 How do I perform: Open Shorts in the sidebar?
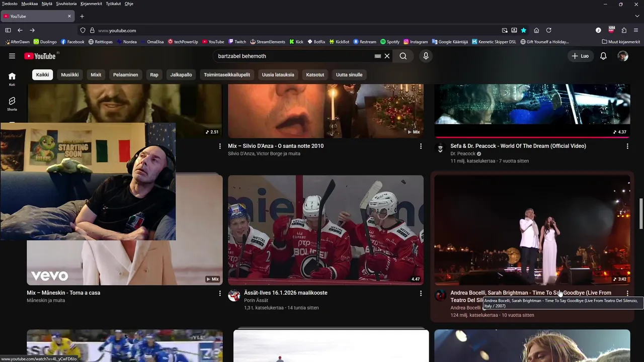12,104
